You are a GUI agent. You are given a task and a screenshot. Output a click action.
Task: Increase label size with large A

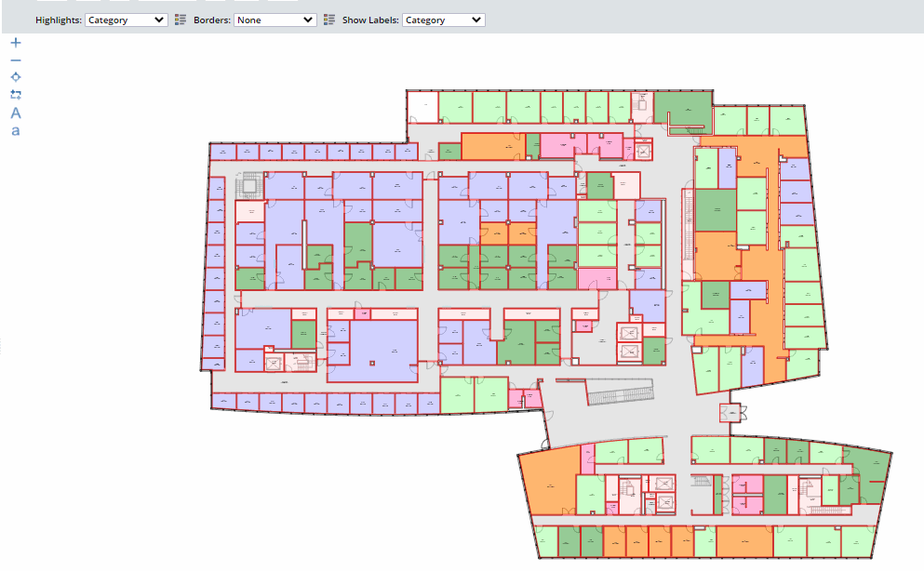point(16,113)
